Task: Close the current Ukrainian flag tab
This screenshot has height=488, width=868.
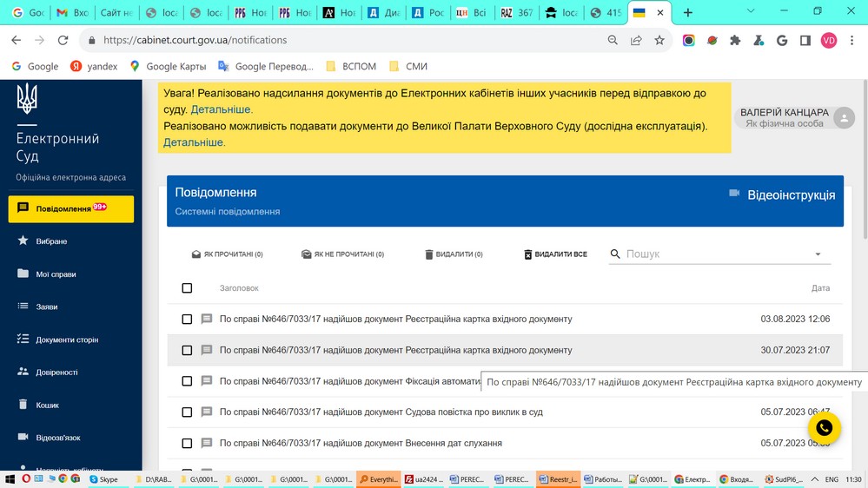Action: pos(659,12)
